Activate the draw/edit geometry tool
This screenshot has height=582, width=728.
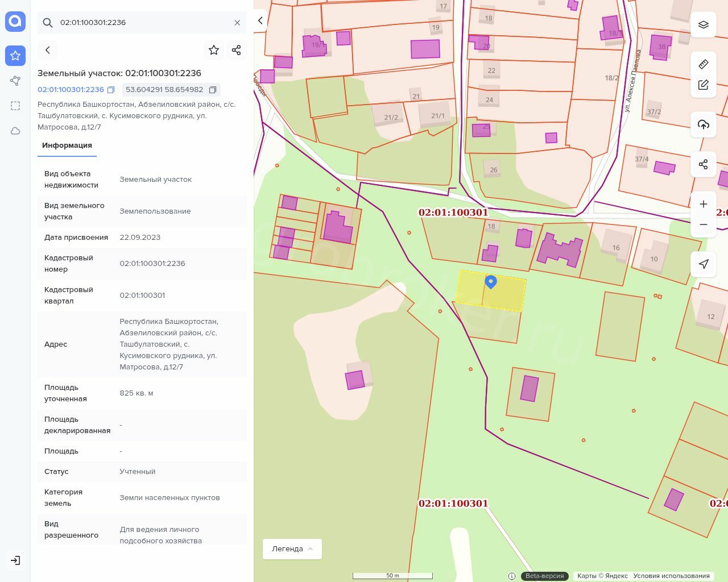(704, 85)
